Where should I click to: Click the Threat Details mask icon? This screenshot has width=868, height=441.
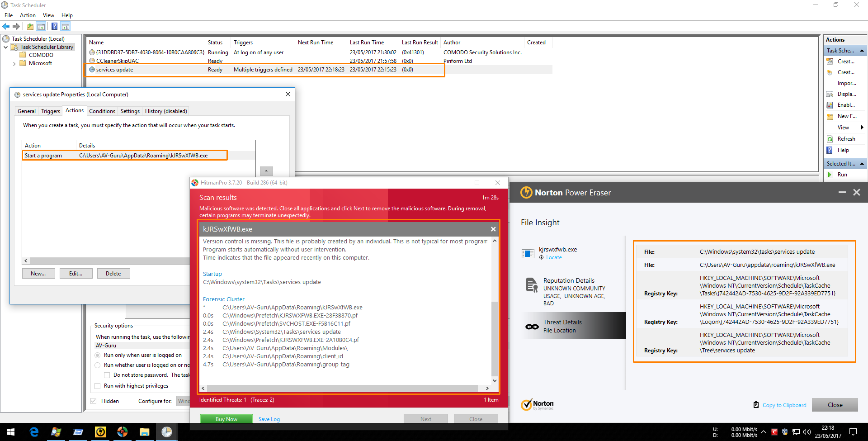click(532, 327)
